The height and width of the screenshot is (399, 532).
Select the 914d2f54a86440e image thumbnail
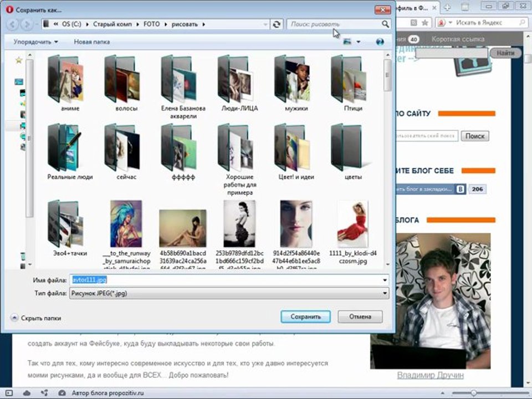pyautogui.click(x=296, y=224)
